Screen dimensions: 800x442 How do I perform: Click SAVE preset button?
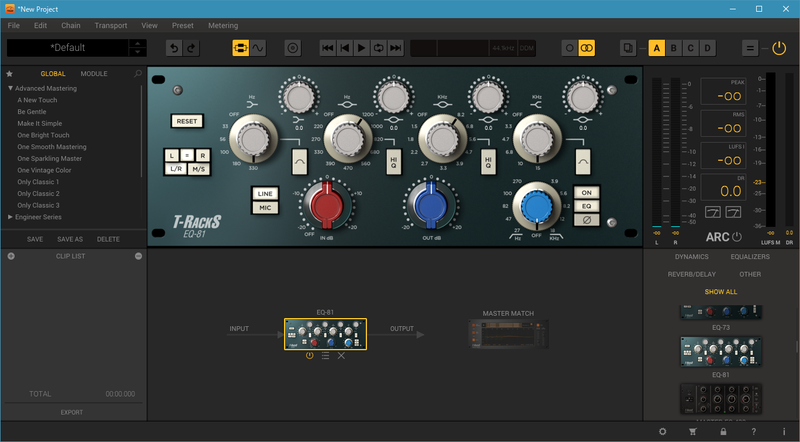35,239
